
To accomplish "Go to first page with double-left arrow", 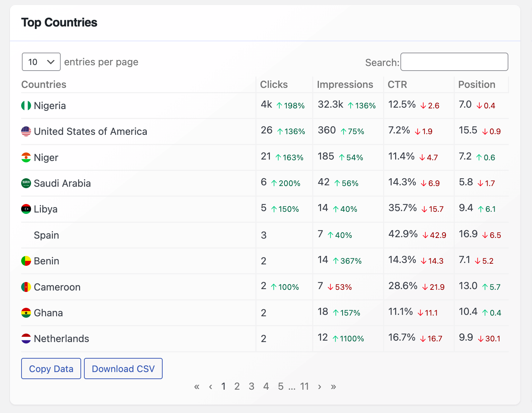I will pyautogui.click(x=197, y=387).
